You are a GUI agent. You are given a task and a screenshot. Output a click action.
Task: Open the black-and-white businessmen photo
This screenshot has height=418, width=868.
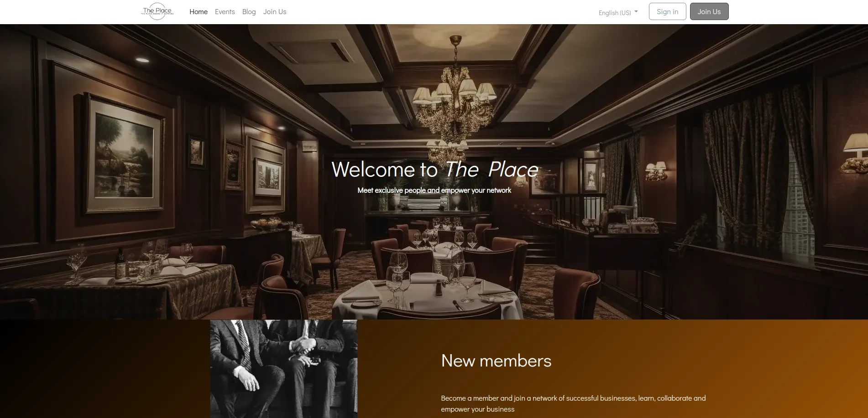[x=283, y=369]
